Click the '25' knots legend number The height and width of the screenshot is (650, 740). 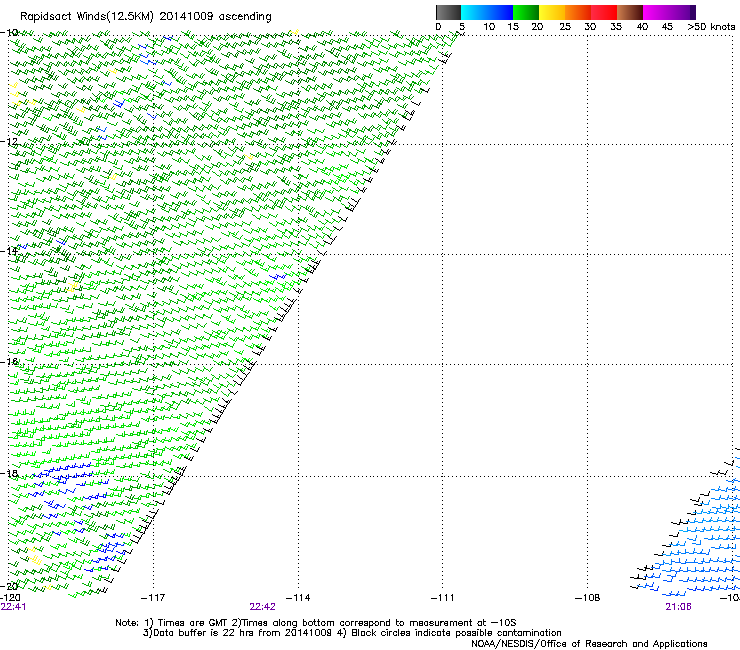coord(565,27)
